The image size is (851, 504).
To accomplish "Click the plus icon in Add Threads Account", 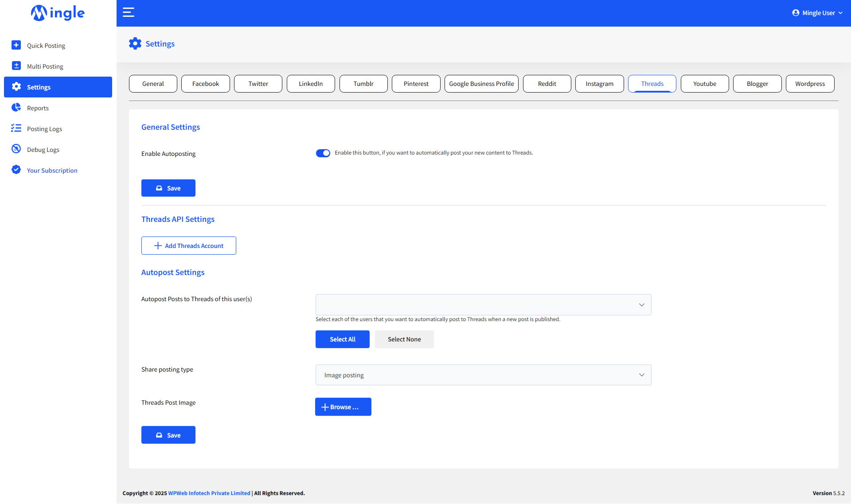I will tap(158, 246).
